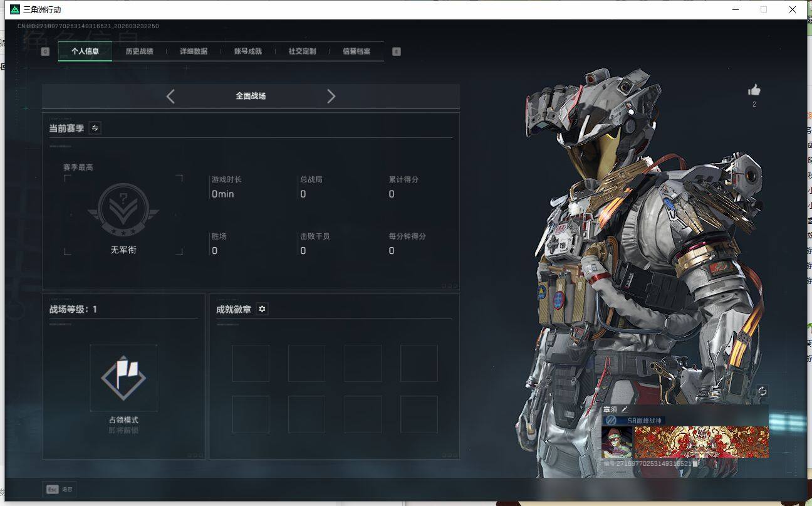Viewport: 812px width, 506px height.
Task: Click the 击败干员 stat label
Action: click(x=315, y=236)
